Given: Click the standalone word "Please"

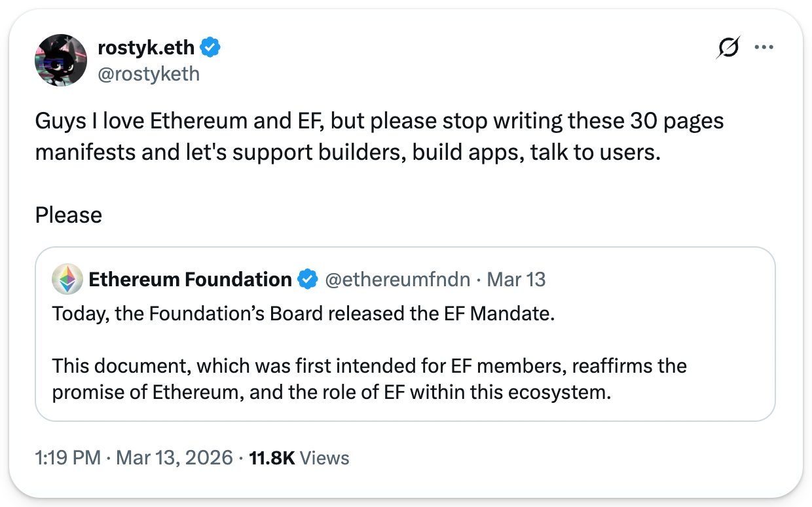Looking at the screenshot, I should (69, 215).
